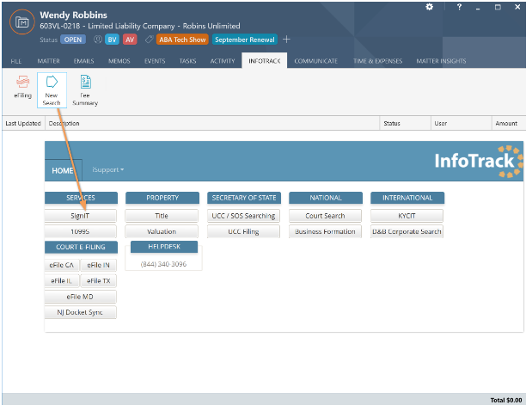Screen dimensions: 532x411
Task: Open D&B Corporate Search
Action: (x=407, y=231)
